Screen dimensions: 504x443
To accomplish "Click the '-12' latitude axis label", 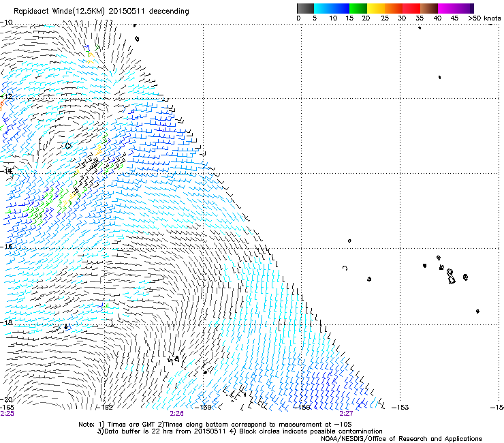I will click(x=6, y=97).
